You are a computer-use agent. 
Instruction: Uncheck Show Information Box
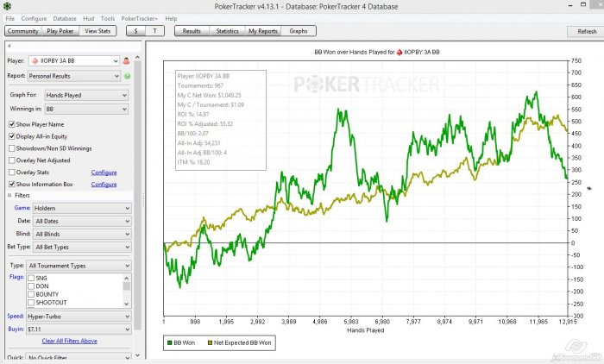[x=12, y=184]
